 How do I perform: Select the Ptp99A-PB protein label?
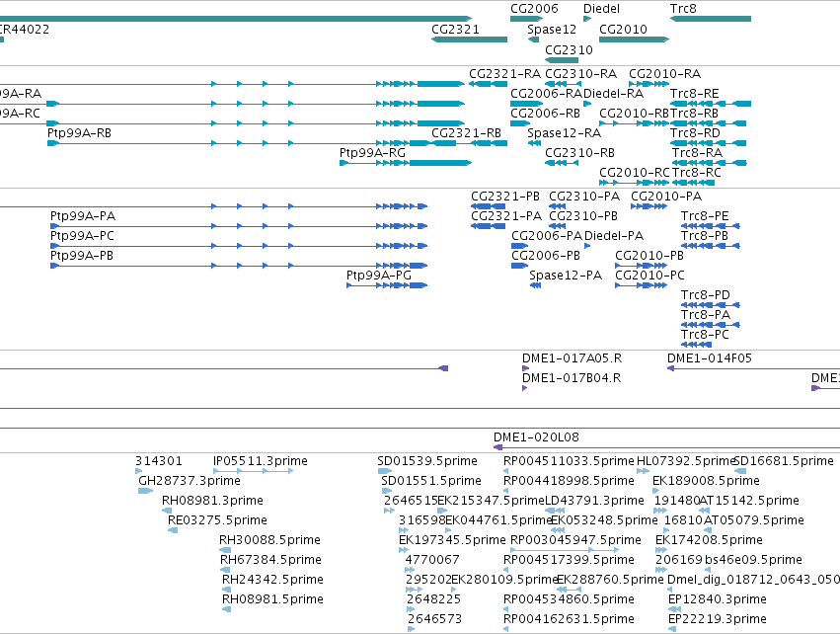coord(82,256)
